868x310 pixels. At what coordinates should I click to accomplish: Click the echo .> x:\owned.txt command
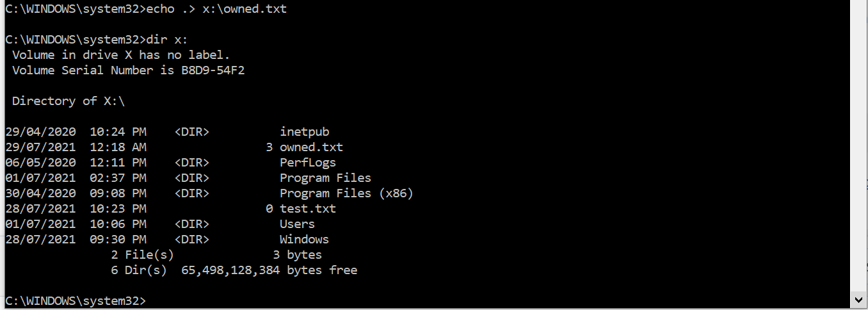pos(216,9)
